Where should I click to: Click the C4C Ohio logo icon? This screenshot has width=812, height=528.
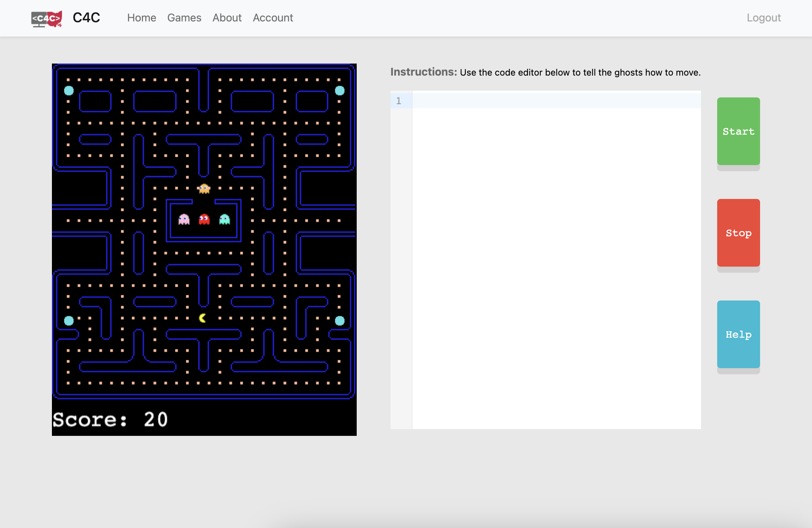[x=47, y=18]
